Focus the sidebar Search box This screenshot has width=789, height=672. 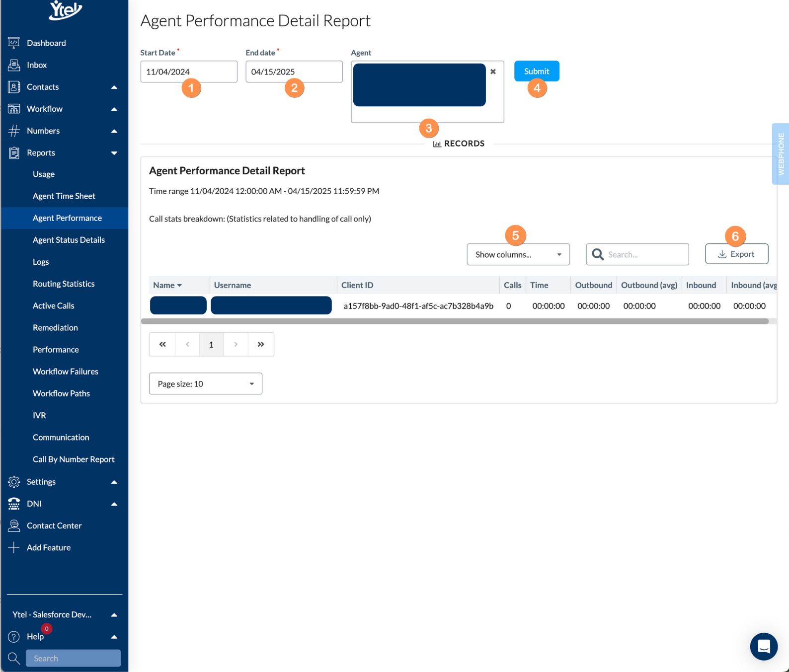pos(73,658)
